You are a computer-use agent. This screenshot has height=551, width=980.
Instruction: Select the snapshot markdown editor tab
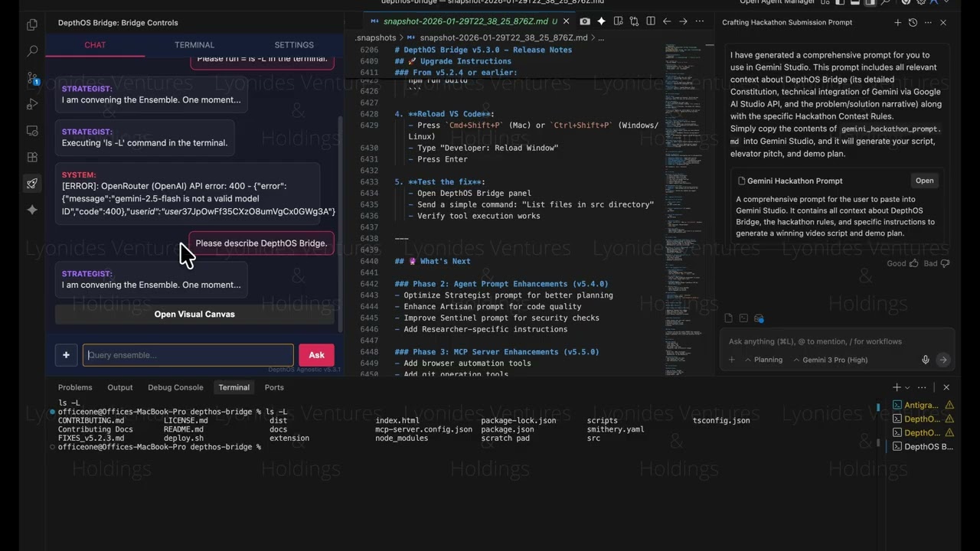pos(471,21)
